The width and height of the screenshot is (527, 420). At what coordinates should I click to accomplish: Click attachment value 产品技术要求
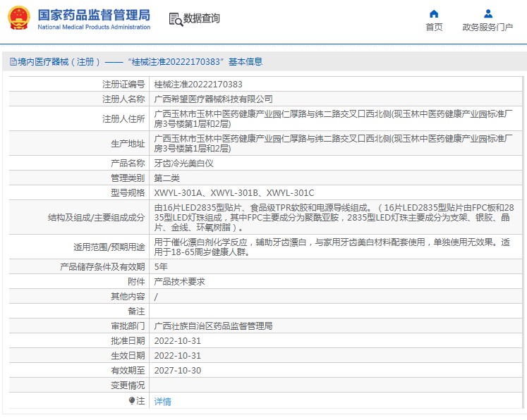pos(179,281)
